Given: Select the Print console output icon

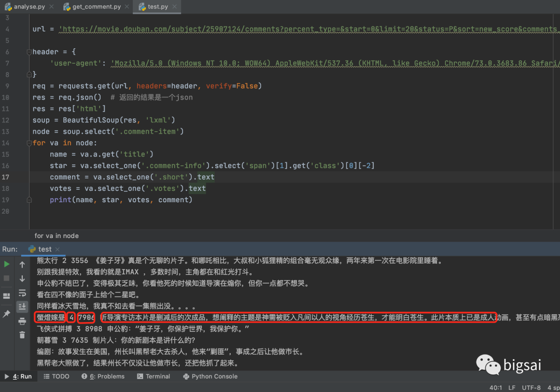Looking at the screenshot, I should coord(22,321).
